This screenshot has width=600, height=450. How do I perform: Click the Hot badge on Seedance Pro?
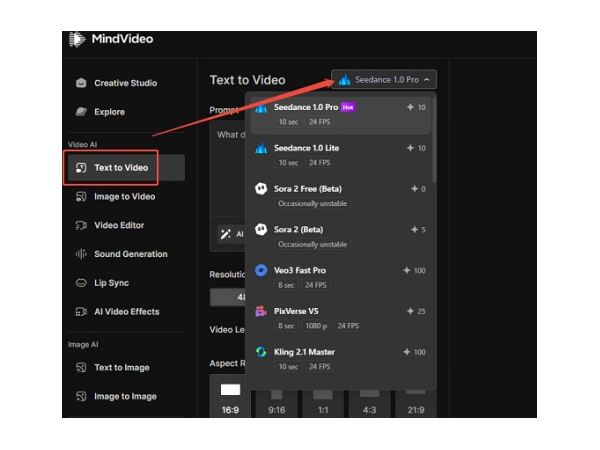point(348,108)
